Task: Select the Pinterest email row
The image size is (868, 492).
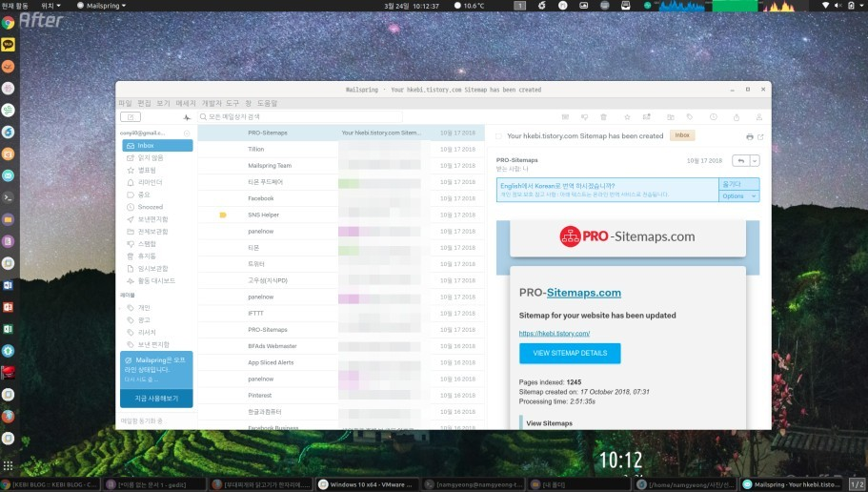Action: 341,396
